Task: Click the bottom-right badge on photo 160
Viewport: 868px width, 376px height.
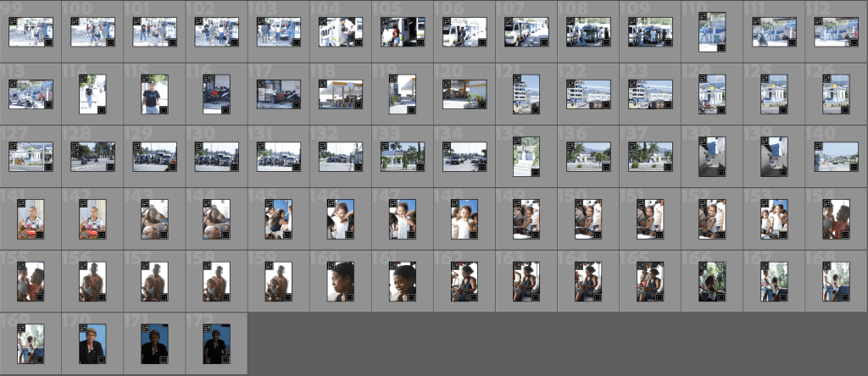Action: [348, 296]
